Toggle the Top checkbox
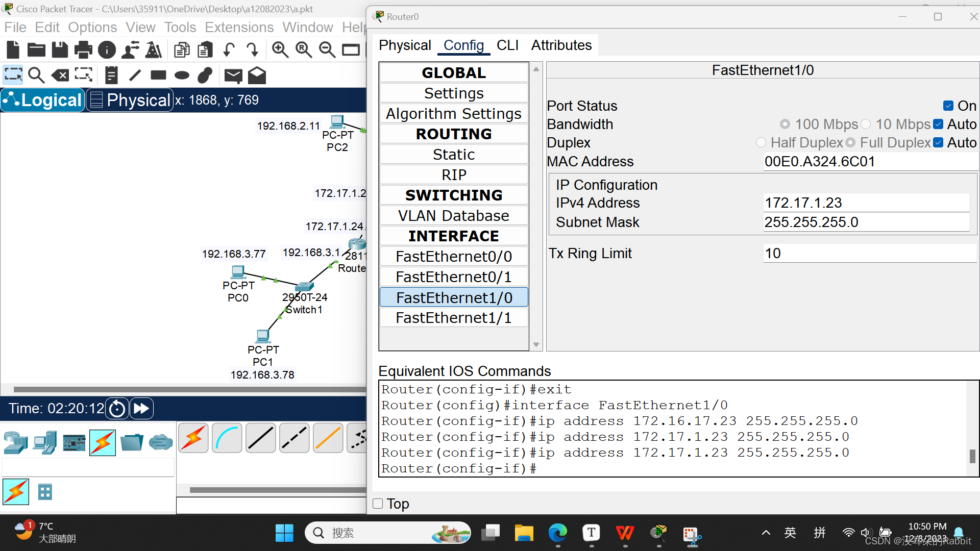The height and width of the screenshot is (551, 980). [x=378, y=504]
